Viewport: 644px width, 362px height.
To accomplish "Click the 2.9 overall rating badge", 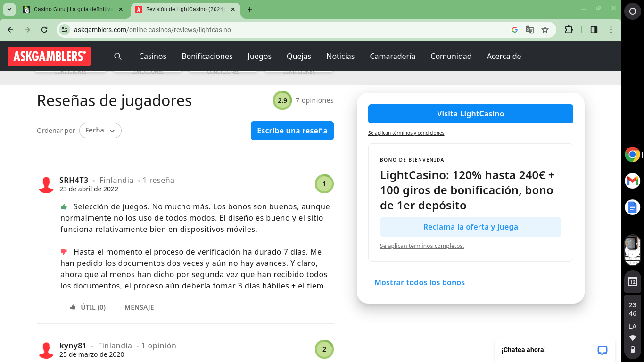I will coord(282,100).
